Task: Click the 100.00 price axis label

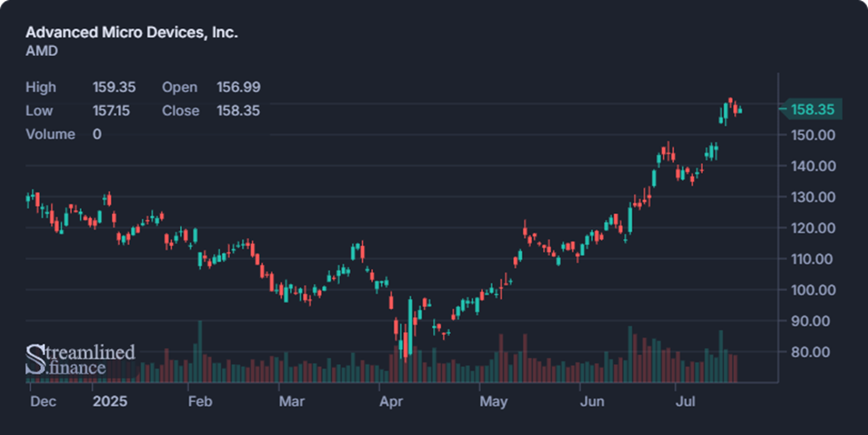Action: point(813,290)
